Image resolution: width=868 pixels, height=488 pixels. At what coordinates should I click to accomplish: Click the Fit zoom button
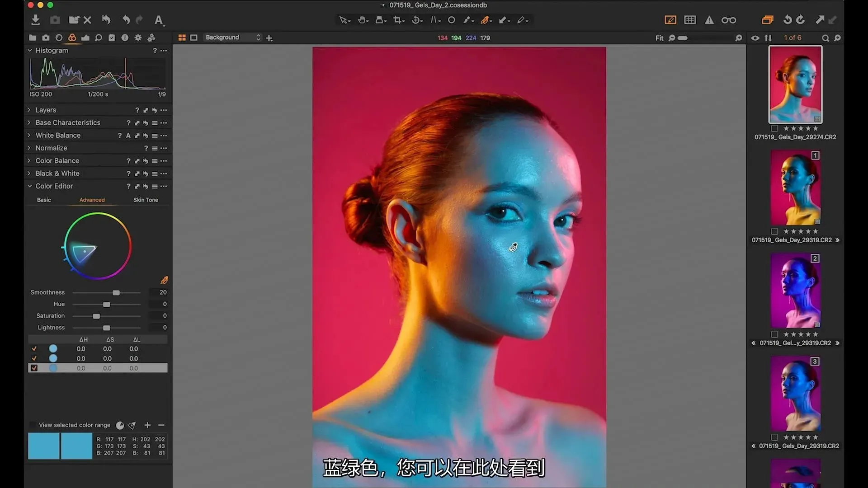tap(659, 38)
